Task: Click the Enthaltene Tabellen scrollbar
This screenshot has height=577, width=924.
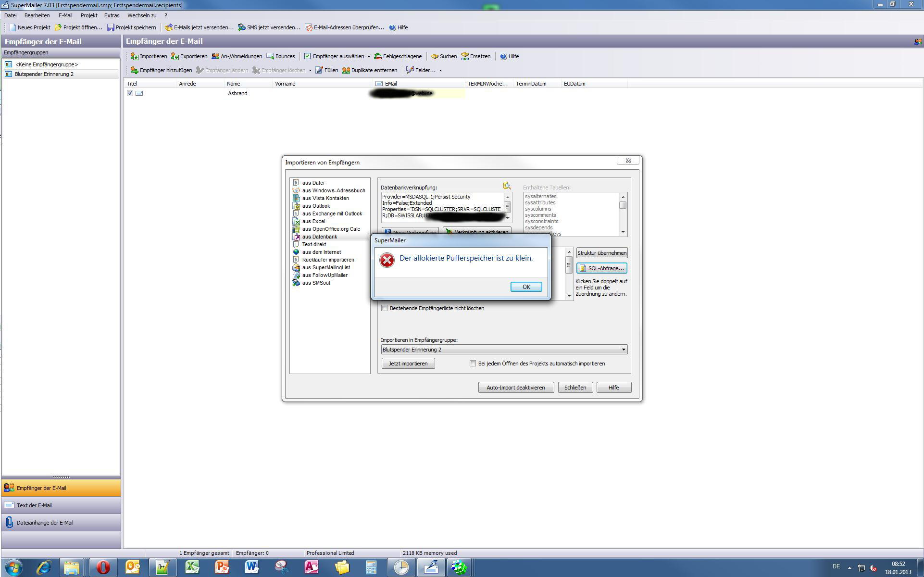Action: [x=623, y=214]
